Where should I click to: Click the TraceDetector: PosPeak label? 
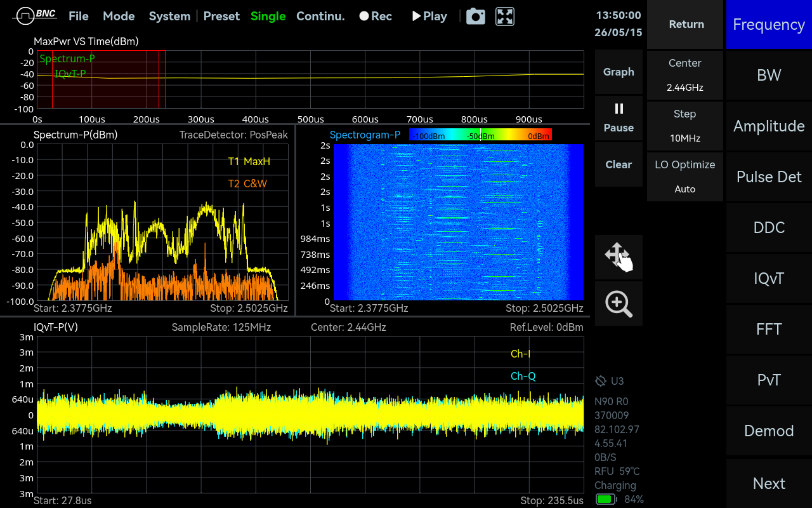tap(233, 135)
